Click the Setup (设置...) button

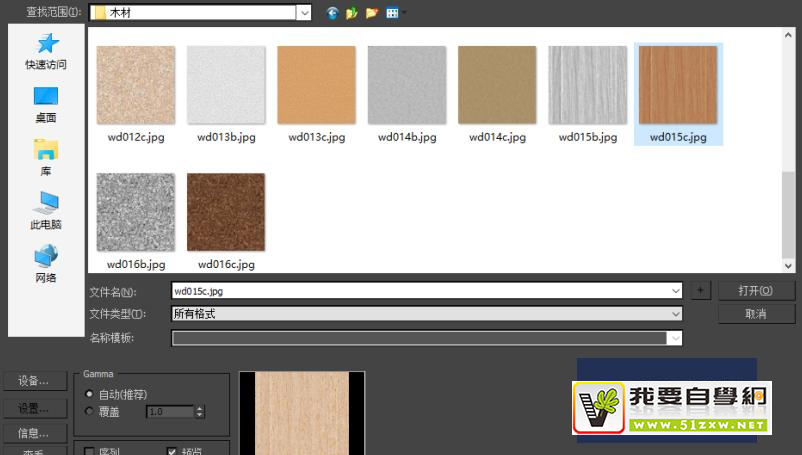tap(34, 408)
